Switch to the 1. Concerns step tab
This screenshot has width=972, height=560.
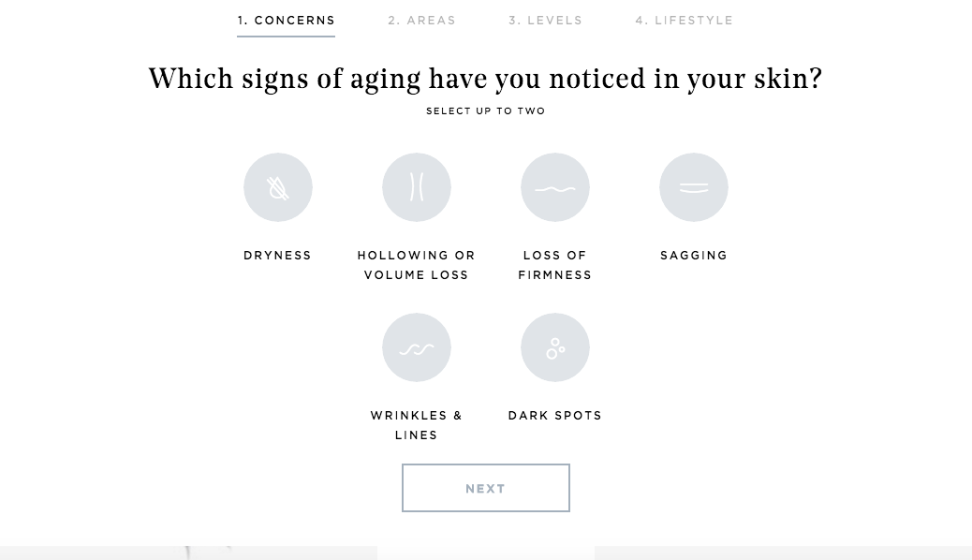point(287,21)
